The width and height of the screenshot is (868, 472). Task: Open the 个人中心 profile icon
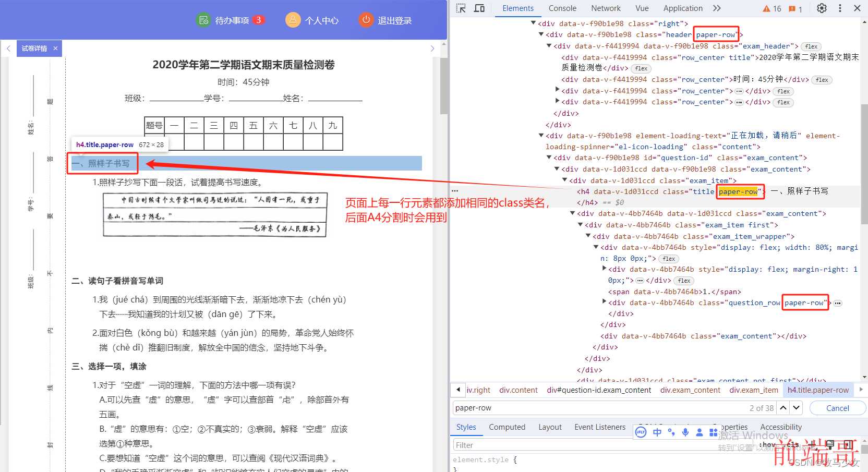[293, 20]
